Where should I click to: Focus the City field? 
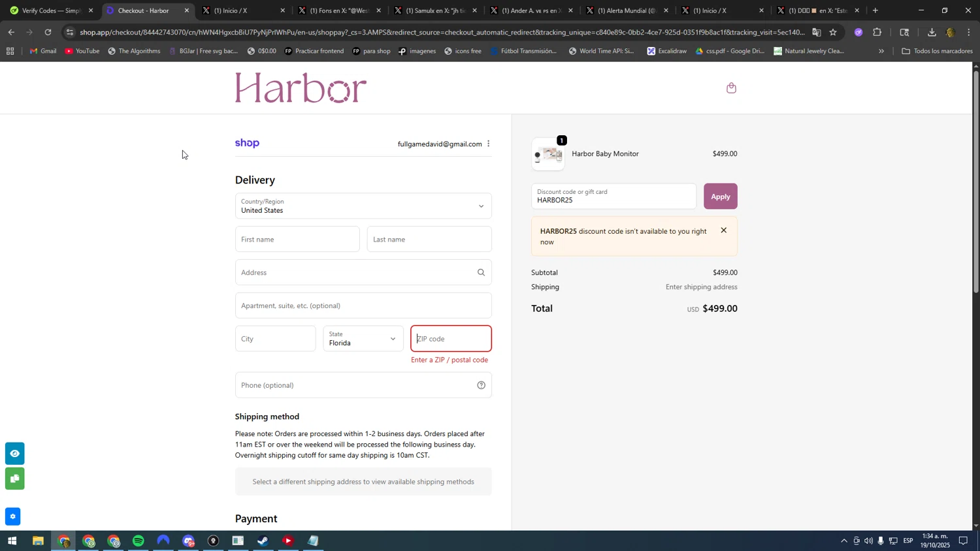pyautogui.click(x=275, y=338)
